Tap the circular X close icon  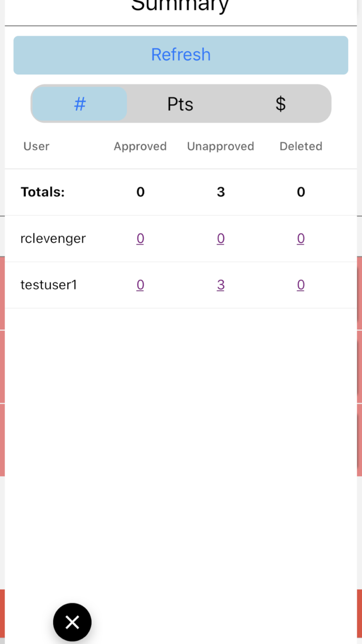click(72, 622)
